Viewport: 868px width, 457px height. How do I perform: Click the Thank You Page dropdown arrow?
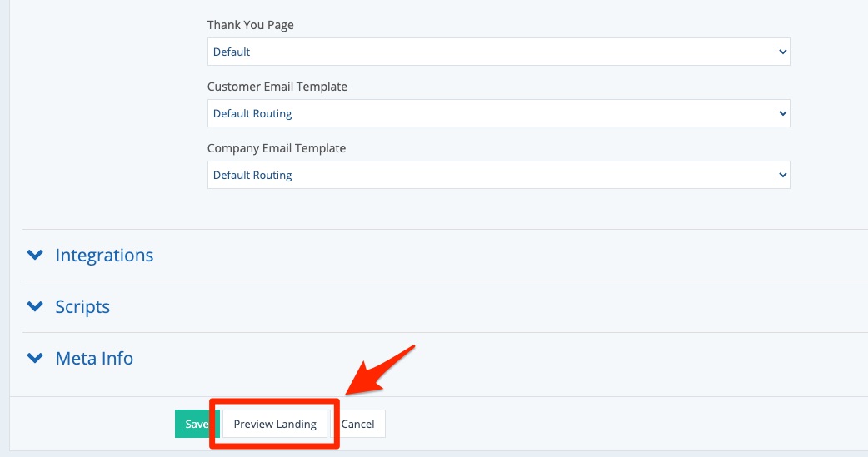(x=782, y=52)
